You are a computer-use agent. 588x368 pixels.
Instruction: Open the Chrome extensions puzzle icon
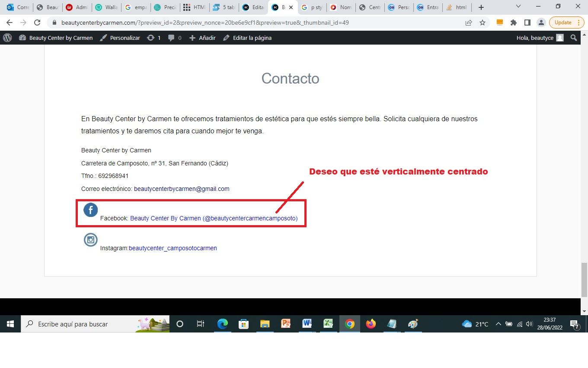coord(514,23)
